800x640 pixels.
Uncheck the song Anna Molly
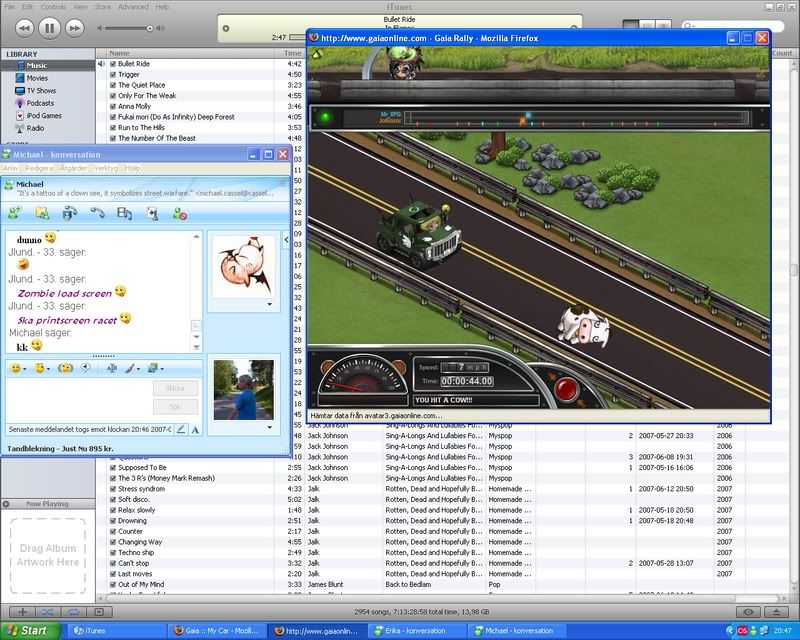[113, 106]
